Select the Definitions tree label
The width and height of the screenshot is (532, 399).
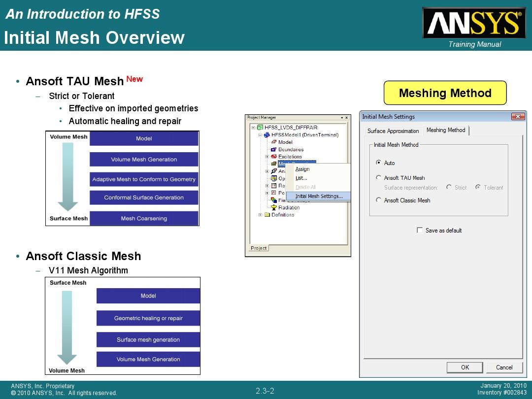tap(283, 215)
